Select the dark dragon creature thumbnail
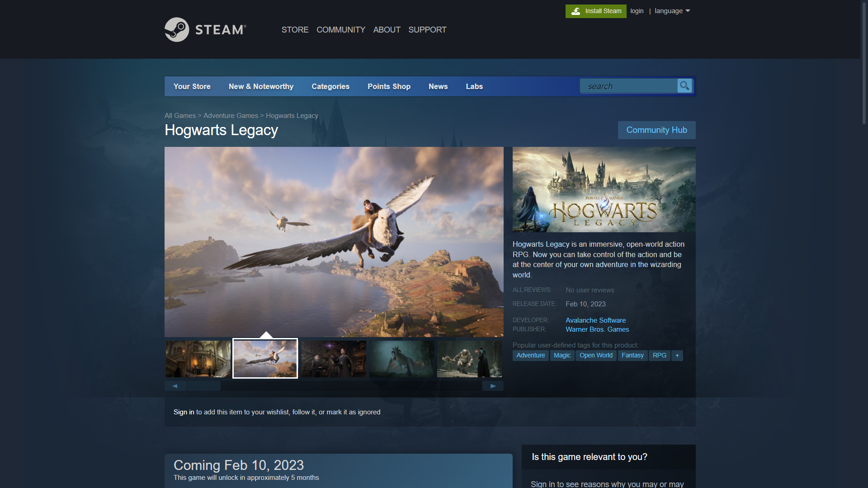 point(401,359)
